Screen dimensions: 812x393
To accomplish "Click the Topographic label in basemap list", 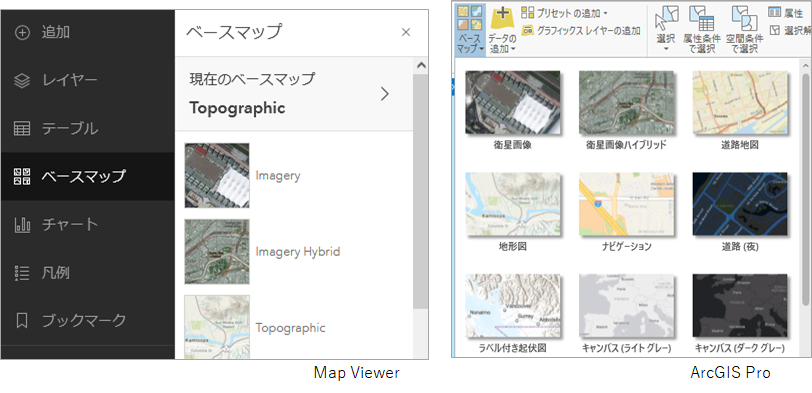I will 291,328.
